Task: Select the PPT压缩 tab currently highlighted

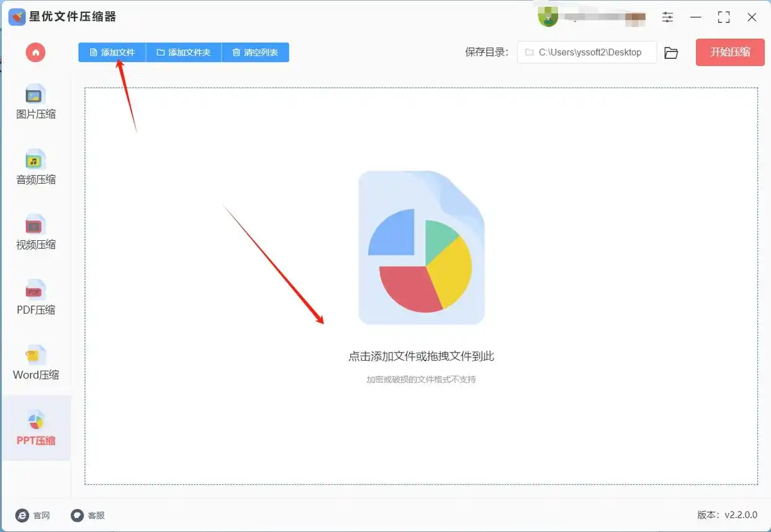Action: point(35,428)
